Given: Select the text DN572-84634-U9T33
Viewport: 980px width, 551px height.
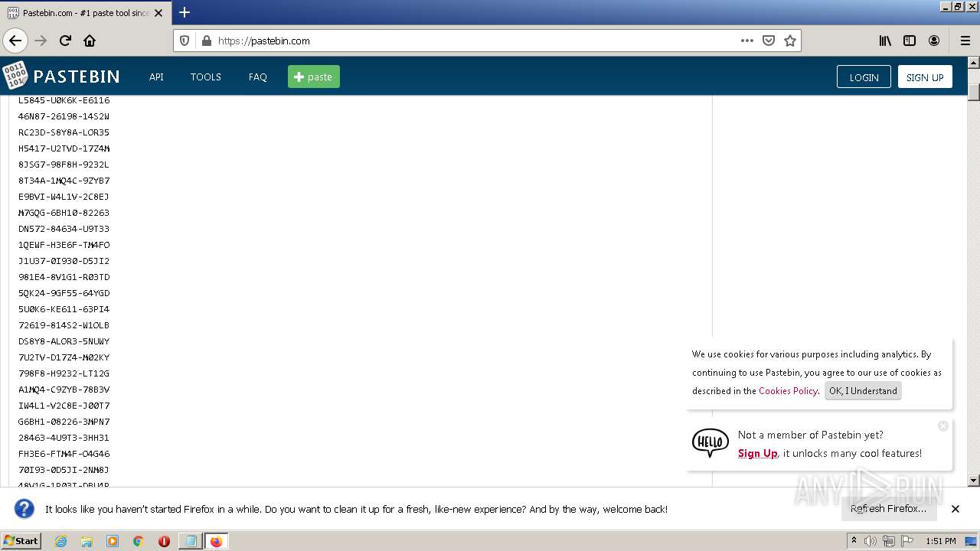Looking at the screenshot, I should pos(64,229).
